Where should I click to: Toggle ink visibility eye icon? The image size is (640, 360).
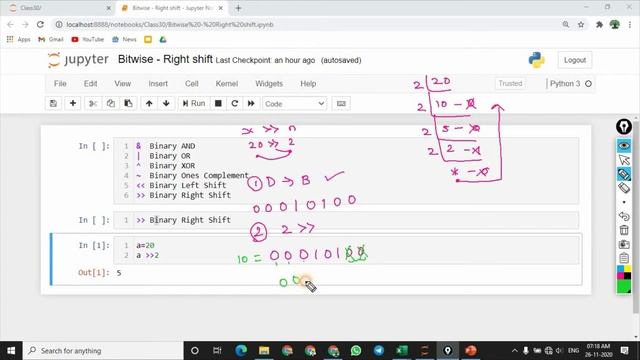click(x=624, y=146)
